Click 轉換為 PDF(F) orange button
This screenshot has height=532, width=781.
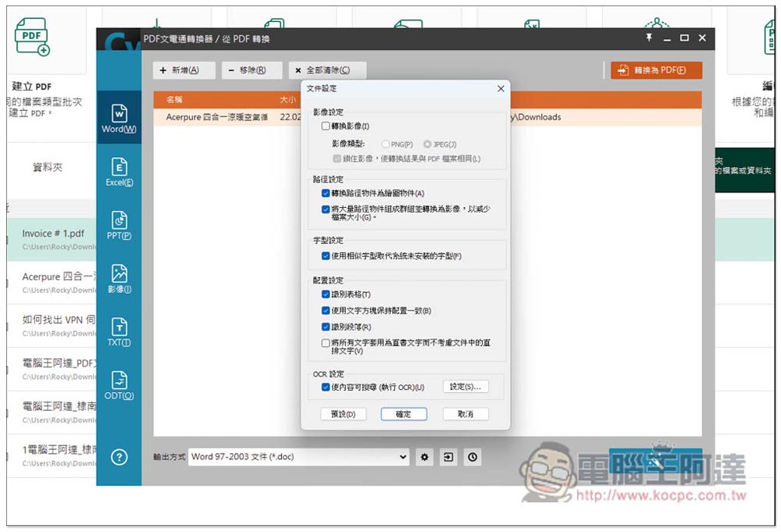pyautogui.click(x=657, y=70)
